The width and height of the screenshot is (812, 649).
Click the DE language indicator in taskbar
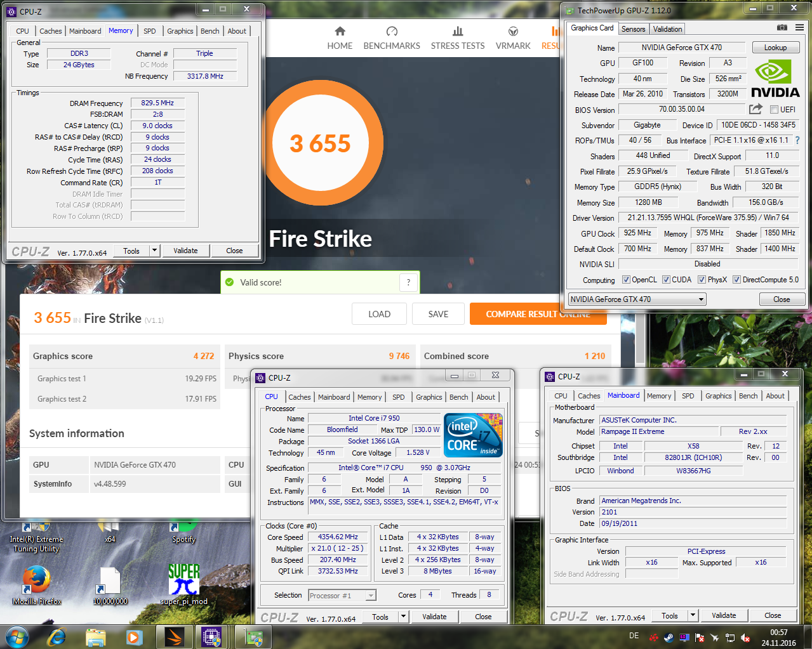(x=634, y=635)
